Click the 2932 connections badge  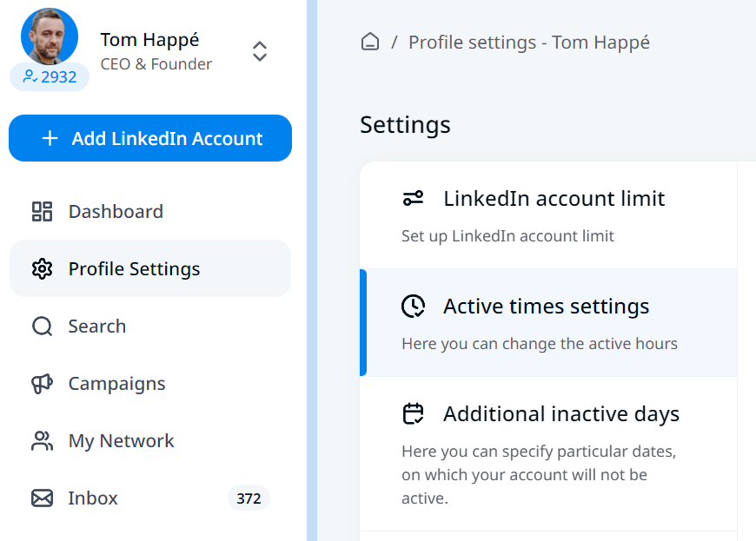[x=50, y=77]
